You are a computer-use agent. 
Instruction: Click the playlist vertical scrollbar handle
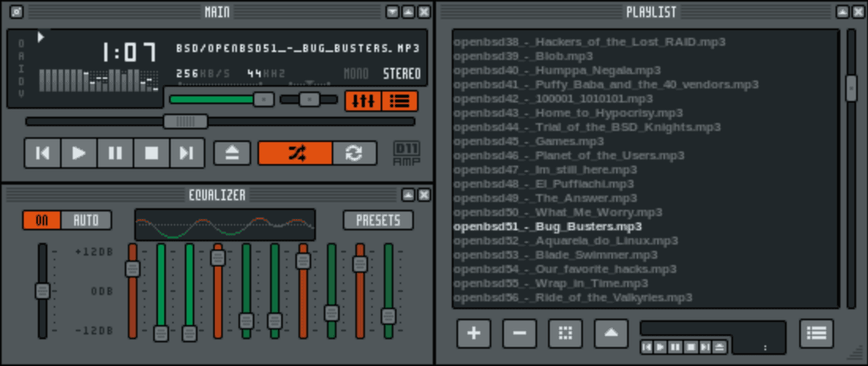[x=851, y=88]
